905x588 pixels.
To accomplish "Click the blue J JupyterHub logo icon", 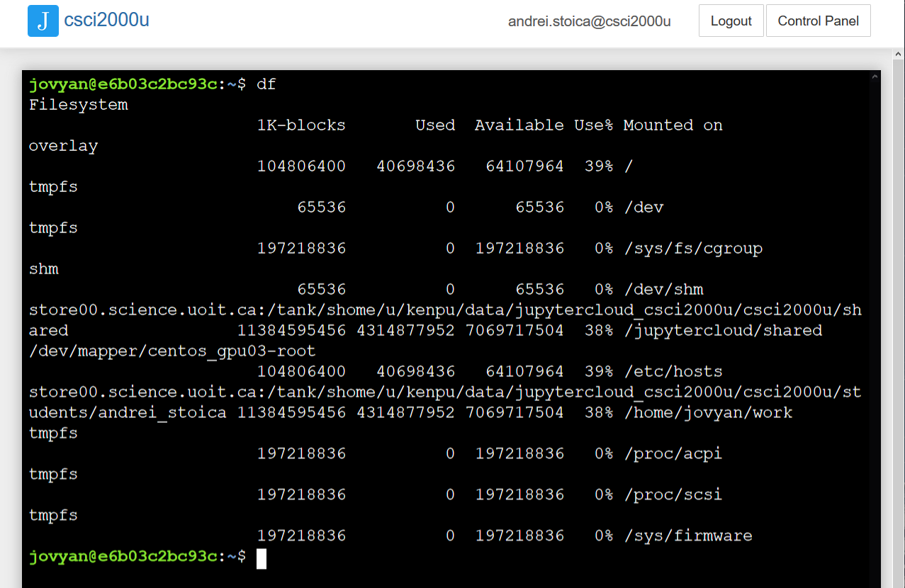I will (x=43, y=21).
